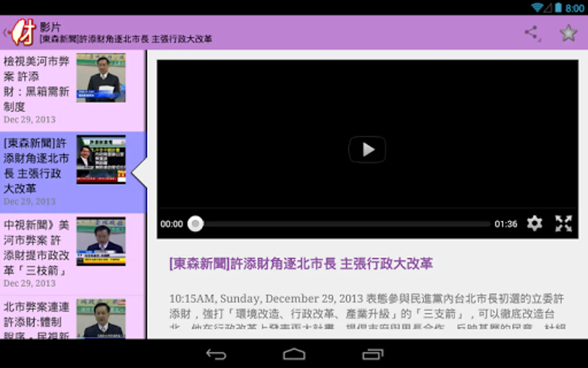The width and height of the screenshot is (588, 368).
Task: Click thumbnail of the selected 東森新聞 video
Action: pos(101,159)
